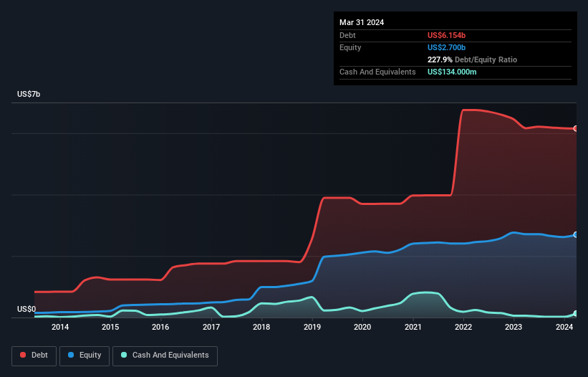Click the Mar 31 2024 tooltip date

pos(362,22)
